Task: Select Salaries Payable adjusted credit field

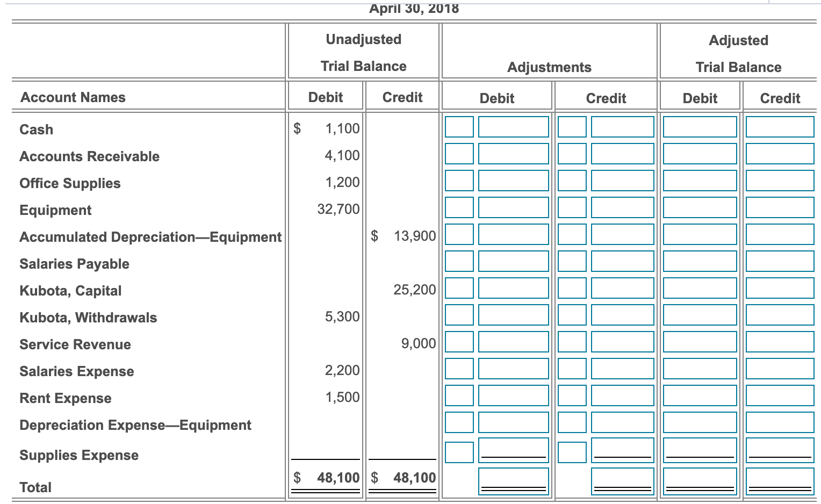Action: pos(780,261)
